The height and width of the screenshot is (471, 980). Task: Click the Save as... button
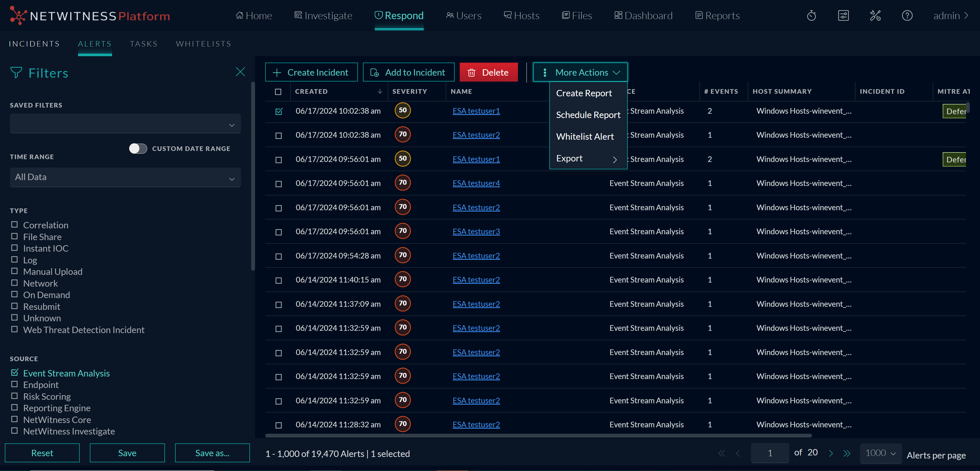[212, 453]
